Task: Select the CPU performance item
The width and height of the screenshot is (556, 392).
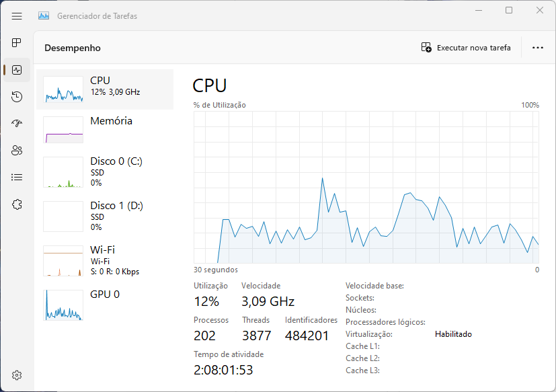Action: pyautogui.click(x=105, y=89)
